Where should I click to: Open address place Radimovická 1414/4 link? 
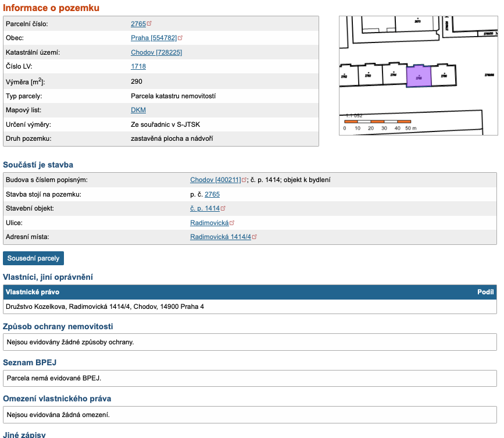pos(220,237)
